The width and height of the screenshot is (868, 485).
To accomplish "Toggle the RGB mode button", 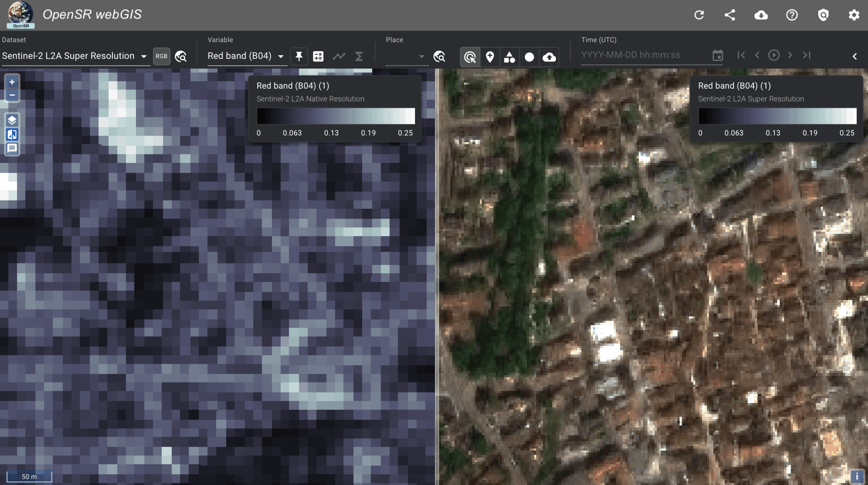I will click(x=161, y=56).
